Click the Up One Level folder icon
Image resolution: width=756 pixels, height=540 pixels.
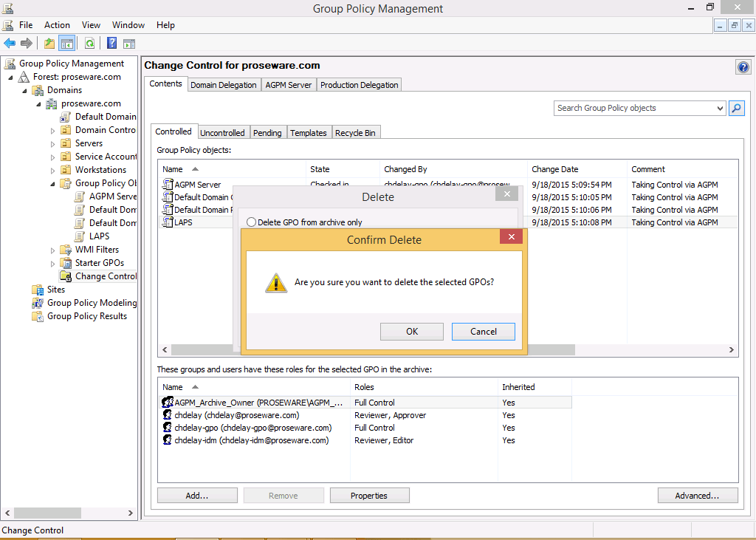click(x=49, y=44)
